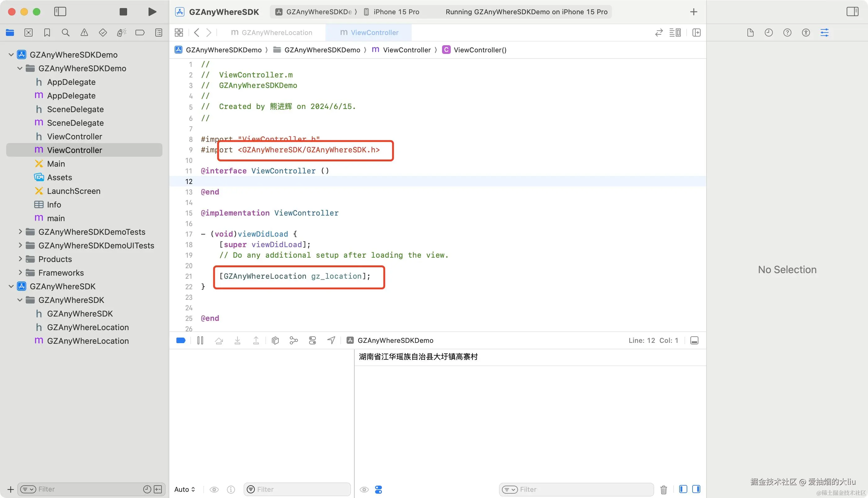Step into in debugger
868x498 pixels.
pos(237,340)
